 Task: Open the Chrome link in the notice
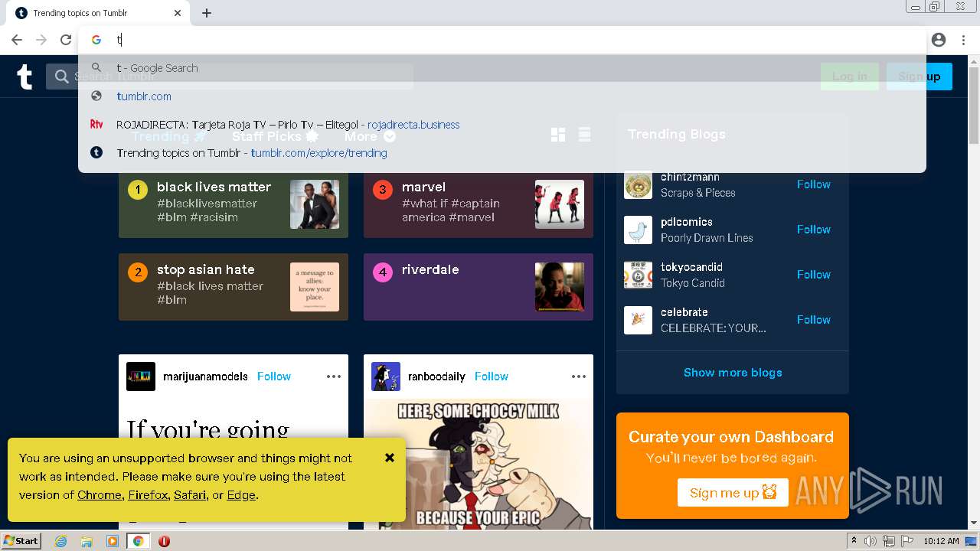[100, 495]
